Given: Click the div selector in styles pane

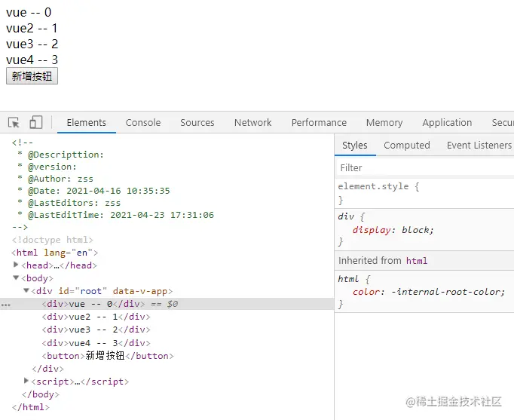Looking at the screenshot, I should click(x=346, y=216).
